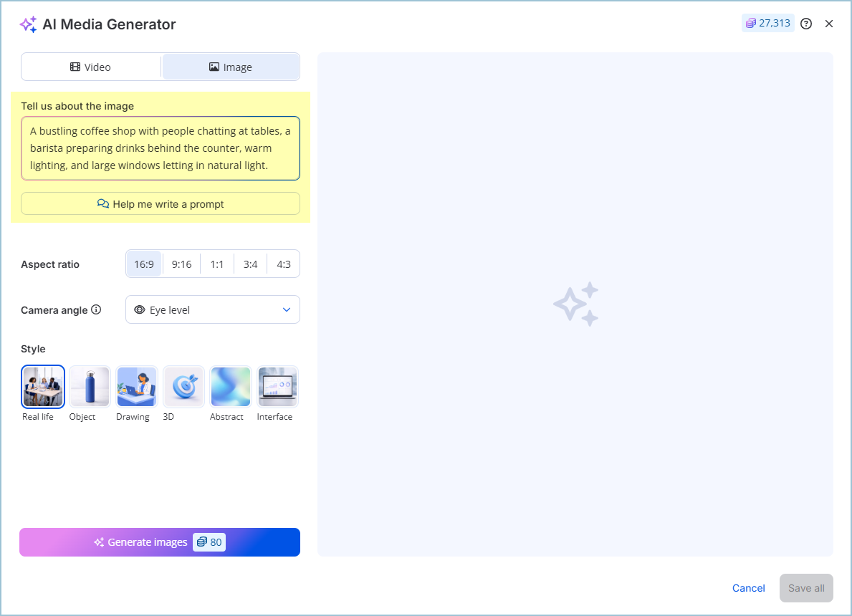Choose the Object style icon
Screen dimensions: 852x616
click(x=90, y=387)
